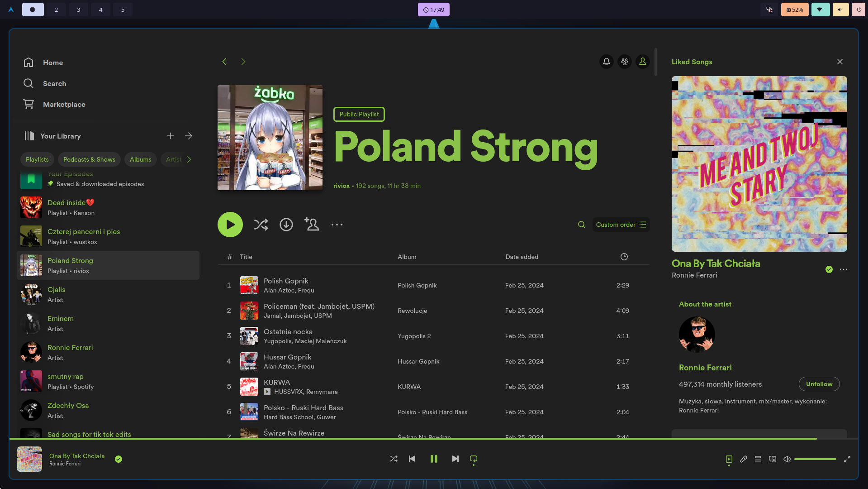Open Connect to a device
The width and height of the screenshot is (868, 489).
click(x=773, y=459)
